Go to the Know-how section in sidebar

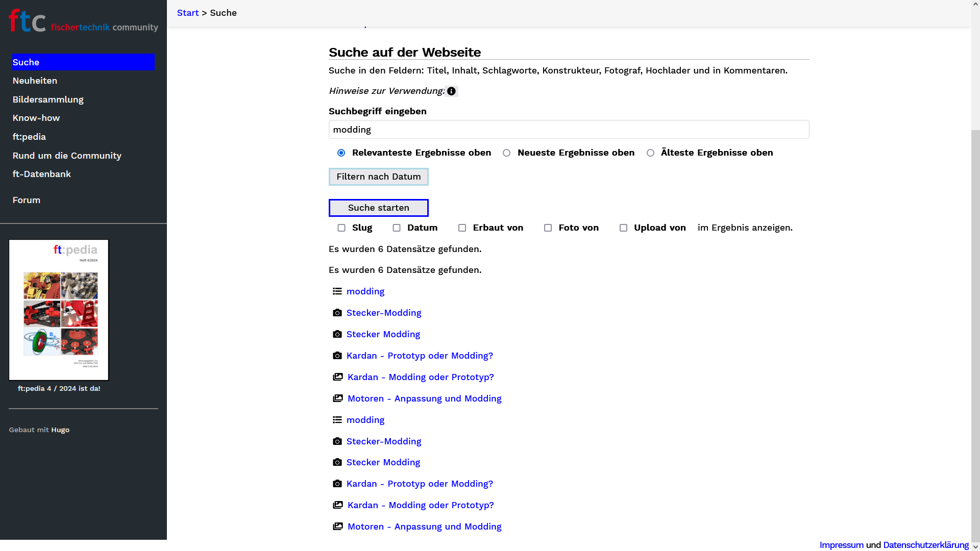coord(36,118)
